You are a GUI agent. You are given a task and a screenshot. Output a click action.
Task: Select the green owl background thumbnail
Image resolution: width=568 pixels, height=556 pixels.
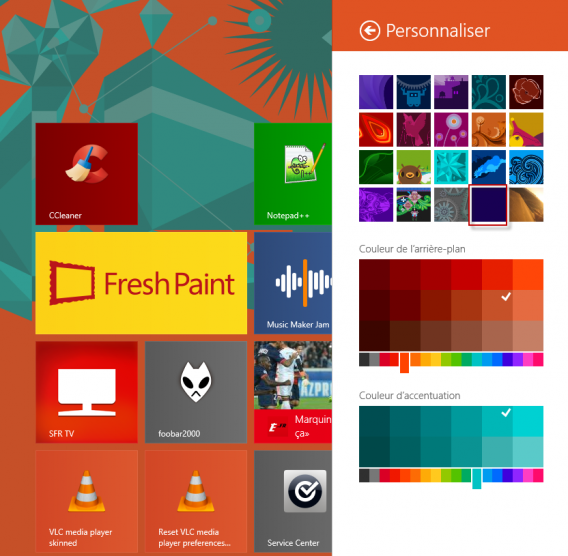coord(414,167)
